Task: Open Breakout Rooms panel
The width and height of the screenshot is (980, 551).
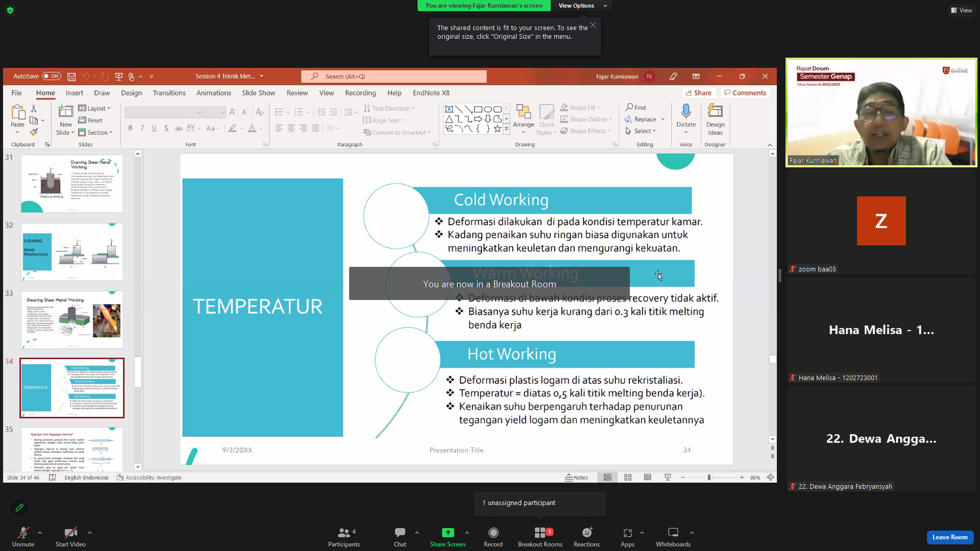Action: pos(540,537)
